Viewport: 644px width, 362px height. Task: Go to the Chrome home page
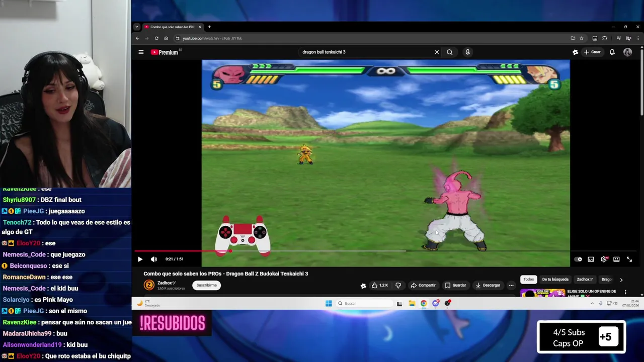click(166, 38)
